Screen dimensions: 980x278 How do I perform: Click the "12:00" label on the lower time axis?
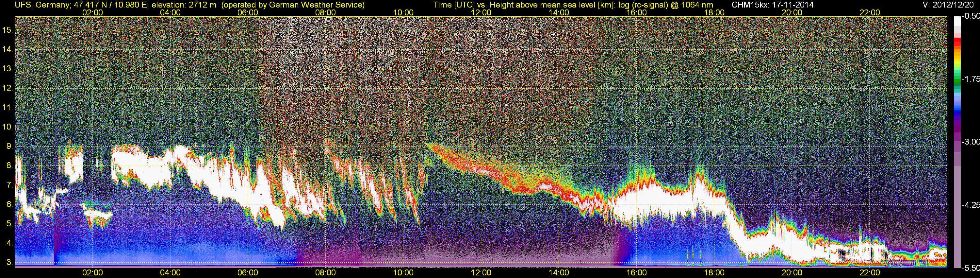pyautogui.click(x=481, y=273)
